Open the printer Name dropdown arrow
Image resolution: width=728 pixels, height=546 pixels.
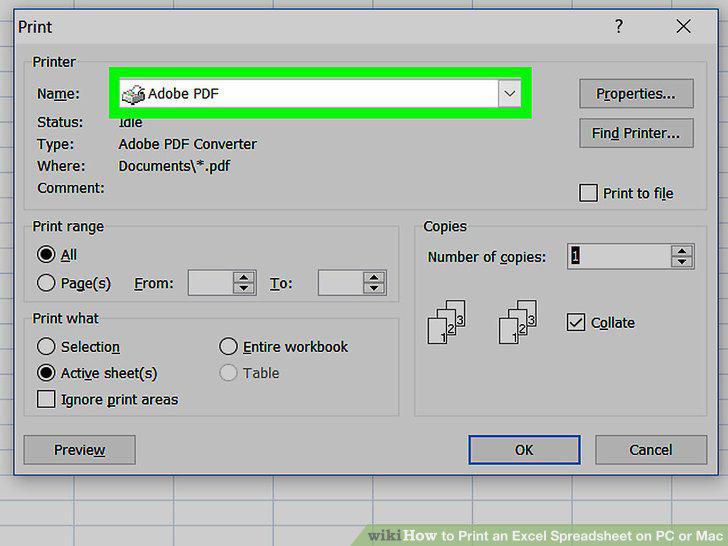click(509, 94)
